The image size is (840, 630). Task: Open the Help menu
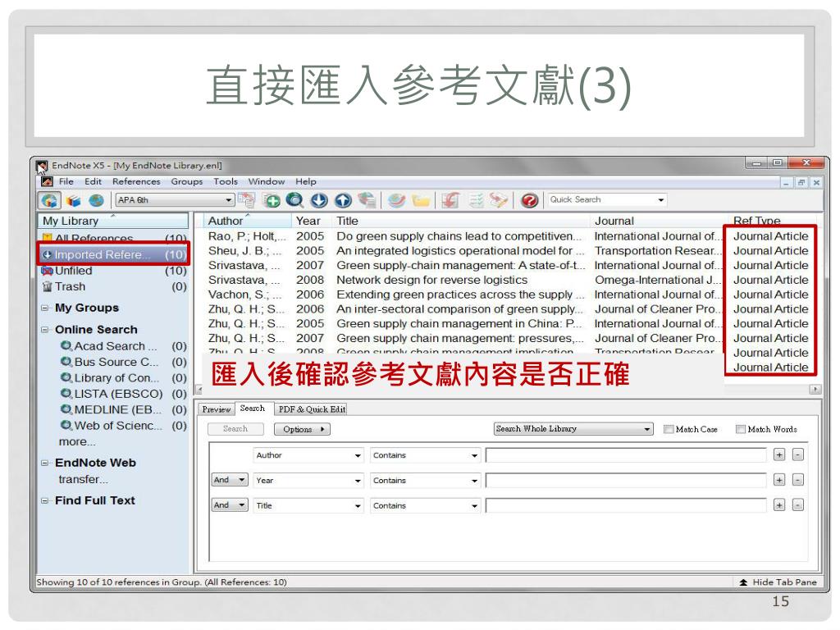pyautogui.click(x=306, y=181)
